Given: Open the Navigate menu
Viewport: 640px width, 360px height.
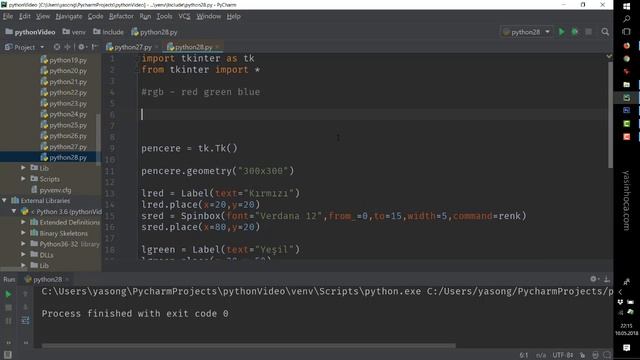Looking at the screenshot, I should (x=69, y=16).
